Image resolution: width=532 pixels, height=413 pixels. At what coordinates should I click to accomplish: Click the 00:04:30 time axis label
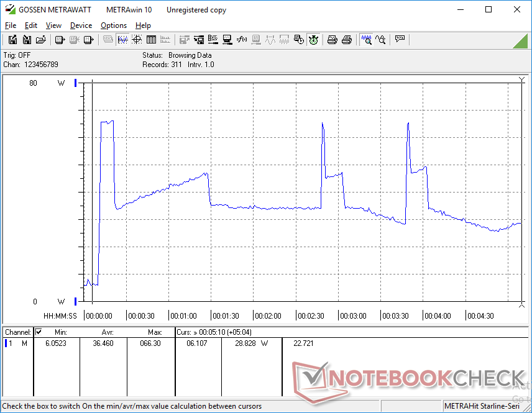click(480, 315)
